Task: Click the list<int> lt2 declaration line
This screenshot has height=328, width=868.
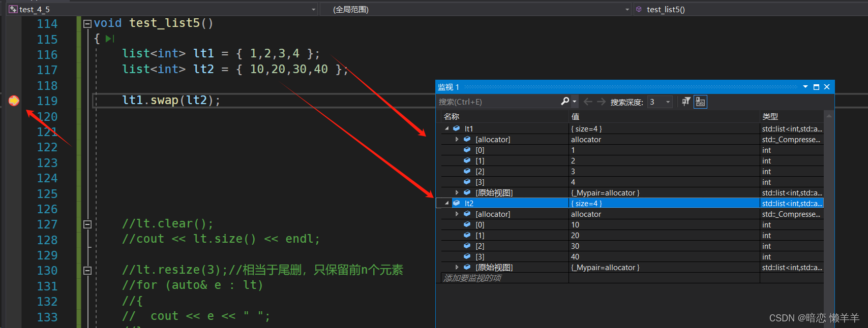Action: point(235,69)
